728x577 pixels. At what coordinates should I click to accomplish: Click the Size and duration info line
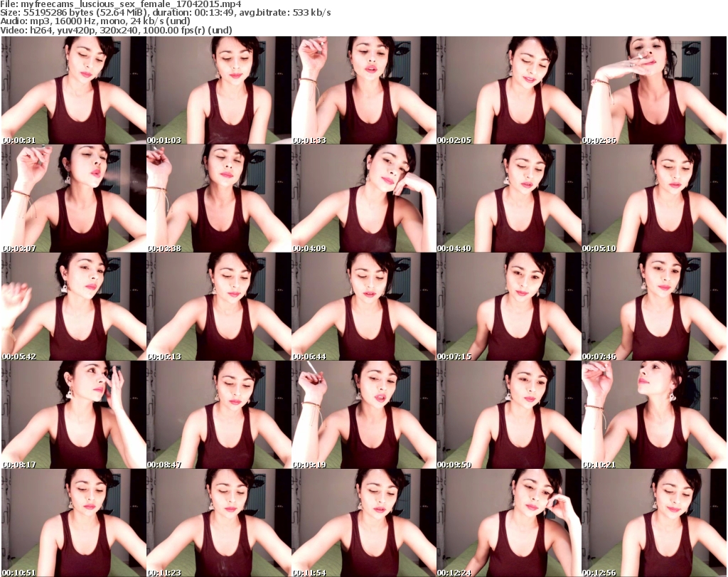[x=165, y=13]
